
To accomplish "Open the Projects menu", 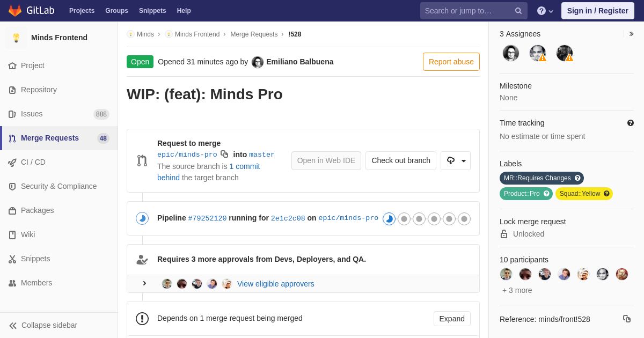I will (82, 11).
